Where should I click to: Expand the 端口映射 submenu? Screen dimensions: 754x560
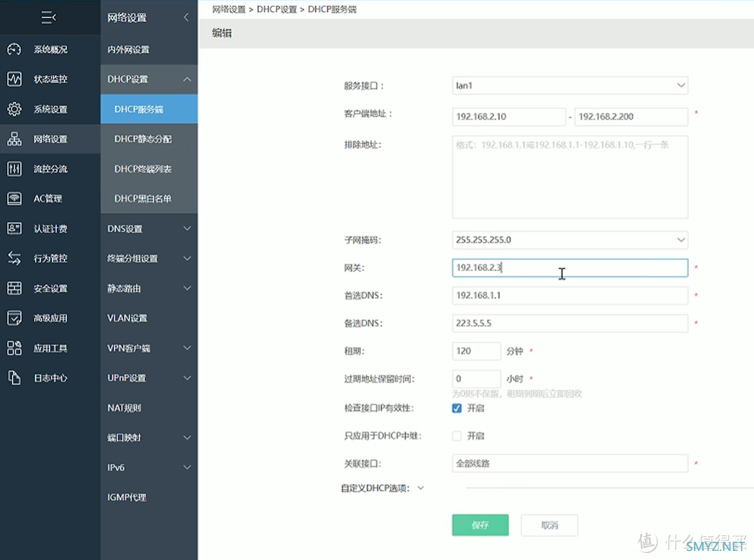point(187,437)
